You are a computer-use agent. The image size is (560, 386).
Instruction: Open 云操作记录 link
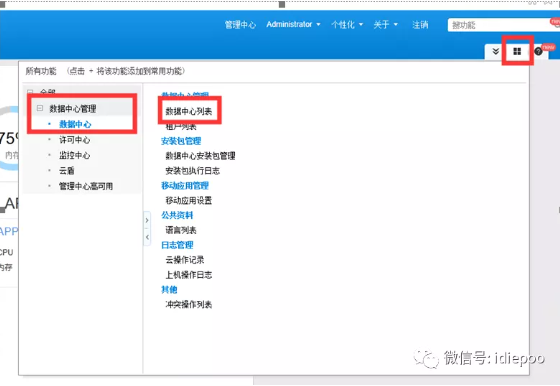(x=185, y=260)
